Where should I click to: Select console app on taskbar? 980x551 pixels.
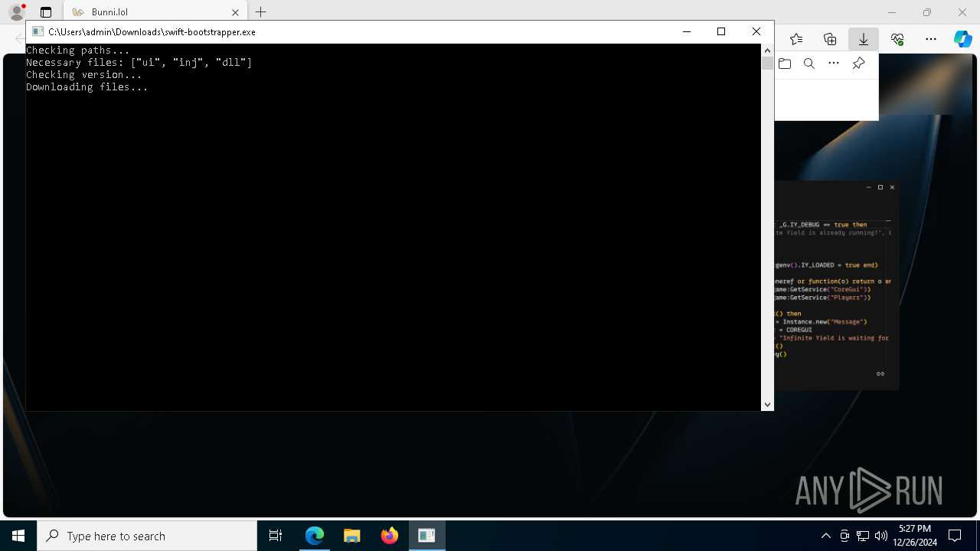[426, 536]
